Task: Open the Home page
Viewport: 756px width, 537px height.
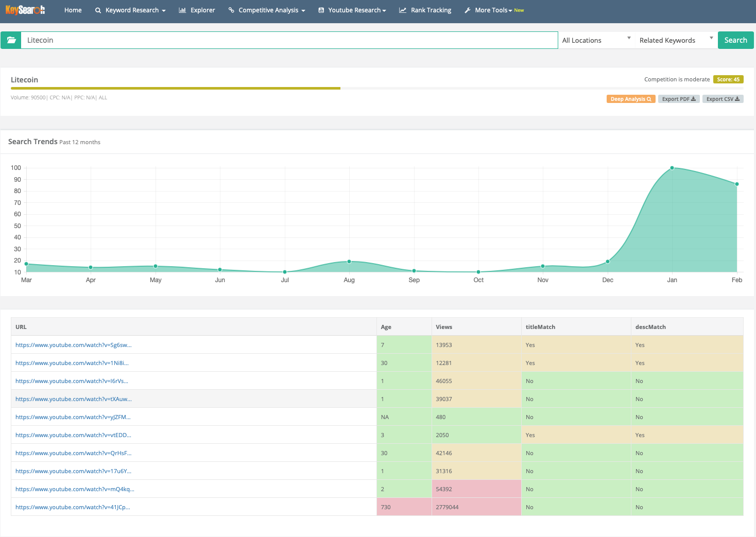Action: [73, 10]
